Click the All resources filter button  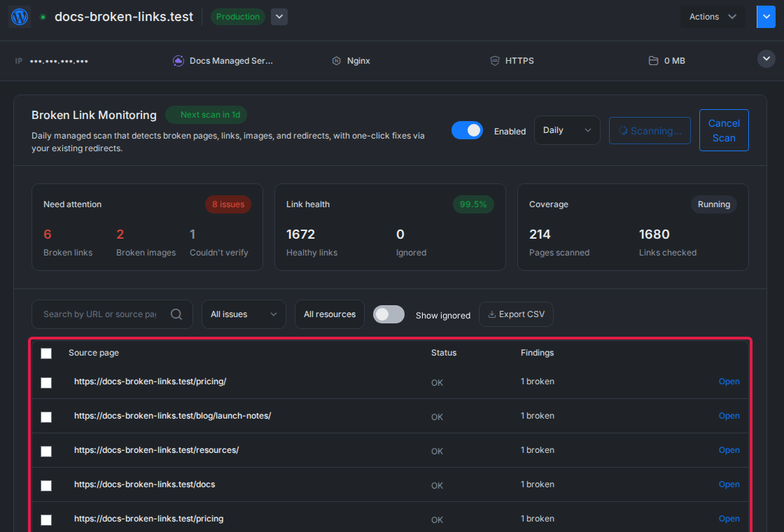click(x=330, y=314)
